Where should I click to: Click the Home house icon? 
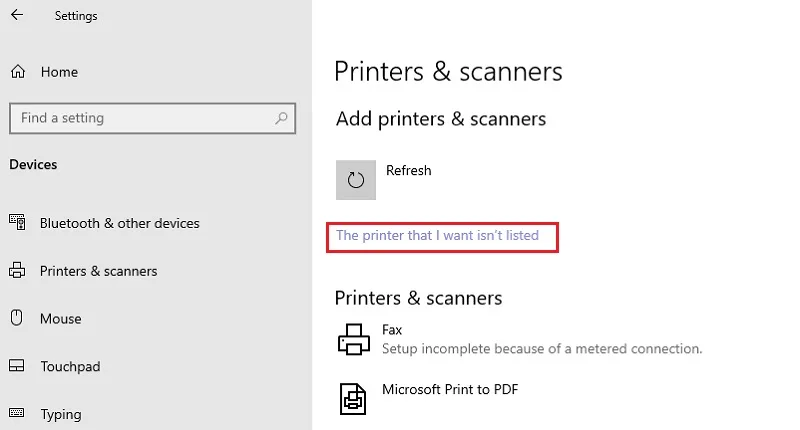tap(18, 71)
